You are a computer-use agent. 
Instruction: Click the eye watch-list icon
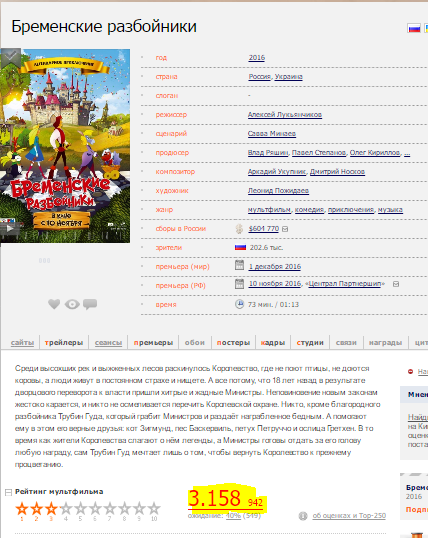(x=72, y=304)
